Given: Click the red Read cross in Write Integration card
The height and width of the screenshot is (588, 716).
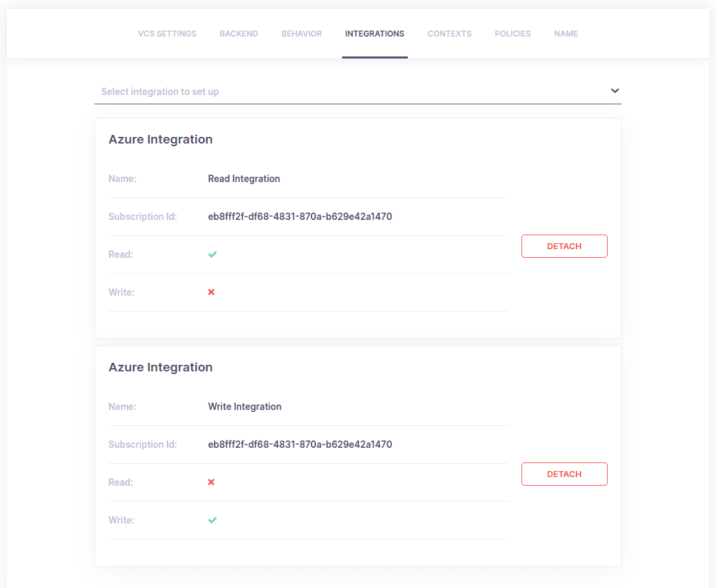Looking at the screenshot, I should pos(211,482).
